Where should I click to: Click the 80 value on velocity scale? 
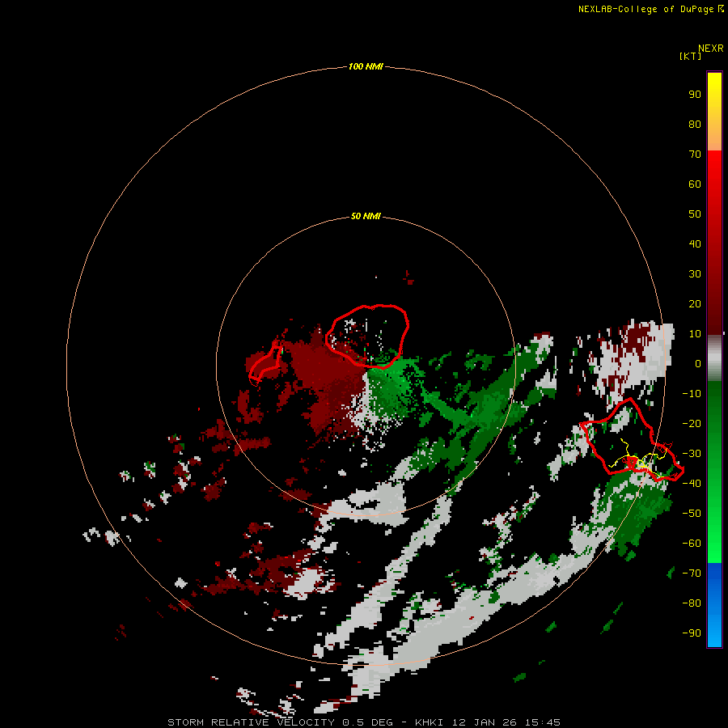[x=695, y=125]
